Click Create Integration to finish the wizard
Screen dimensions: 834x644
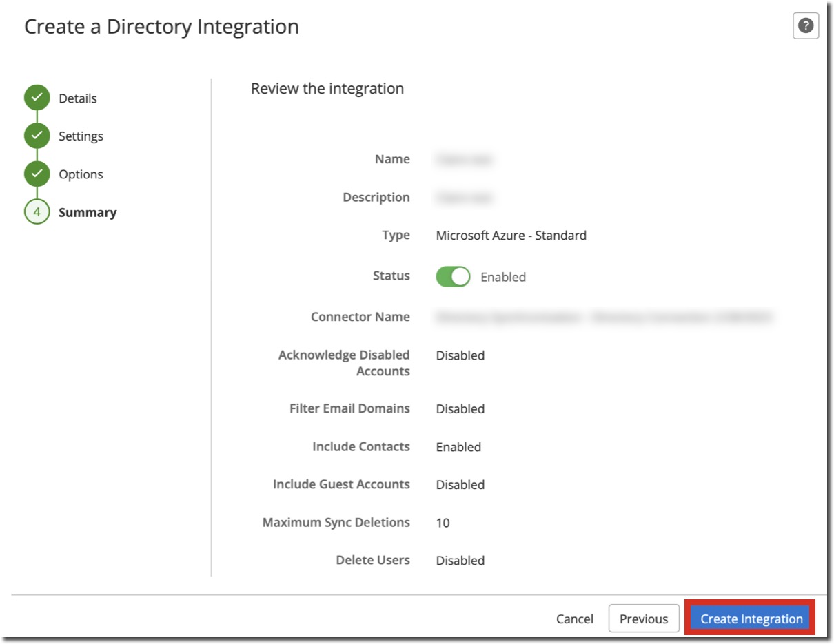pyautogui.click(x=751, y=618)
